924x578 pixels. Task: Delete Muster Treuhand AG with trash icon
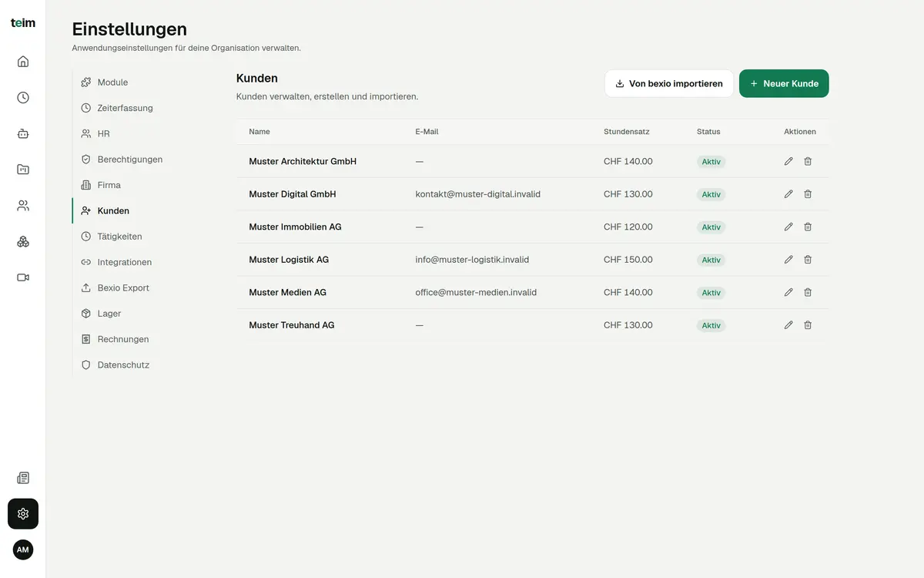[808, 325]
